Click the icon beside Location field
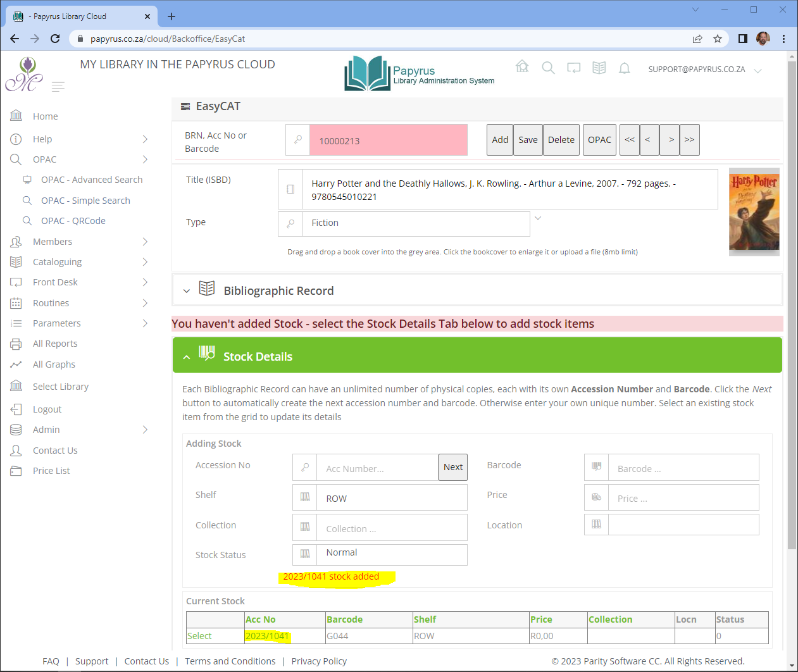798x672 pixels. pyautogui.click(x=596, y=525)
